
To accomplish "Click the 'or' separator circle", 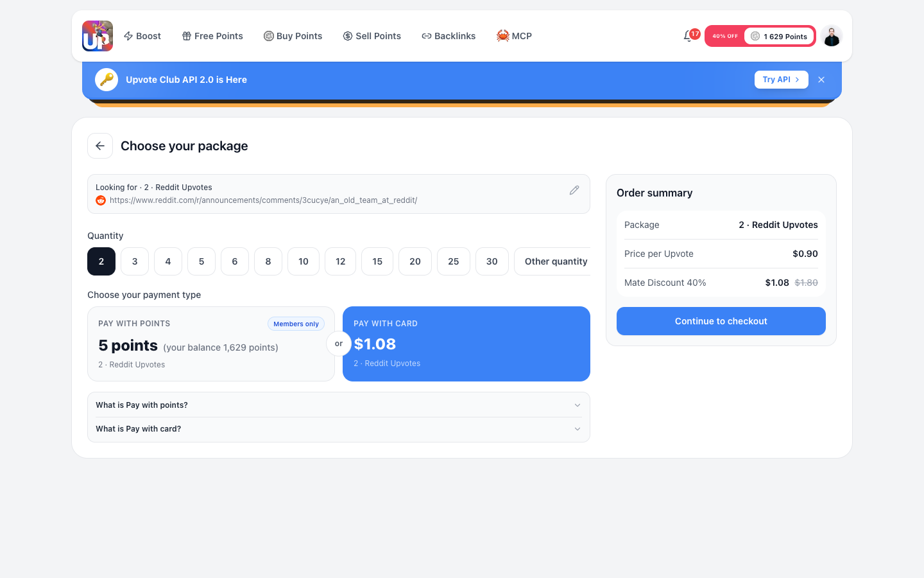I will pos(339,344).
